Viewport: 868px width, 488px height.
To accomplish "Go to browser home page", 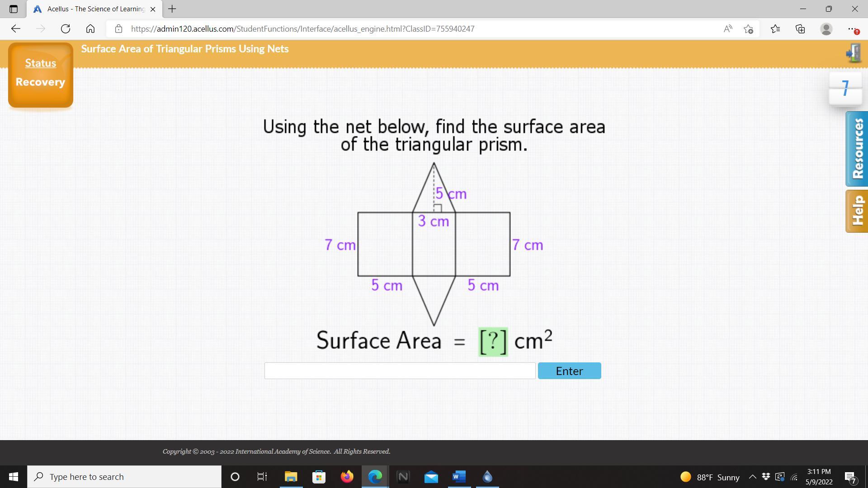I will pyautogui.click(x=90, y=29).
